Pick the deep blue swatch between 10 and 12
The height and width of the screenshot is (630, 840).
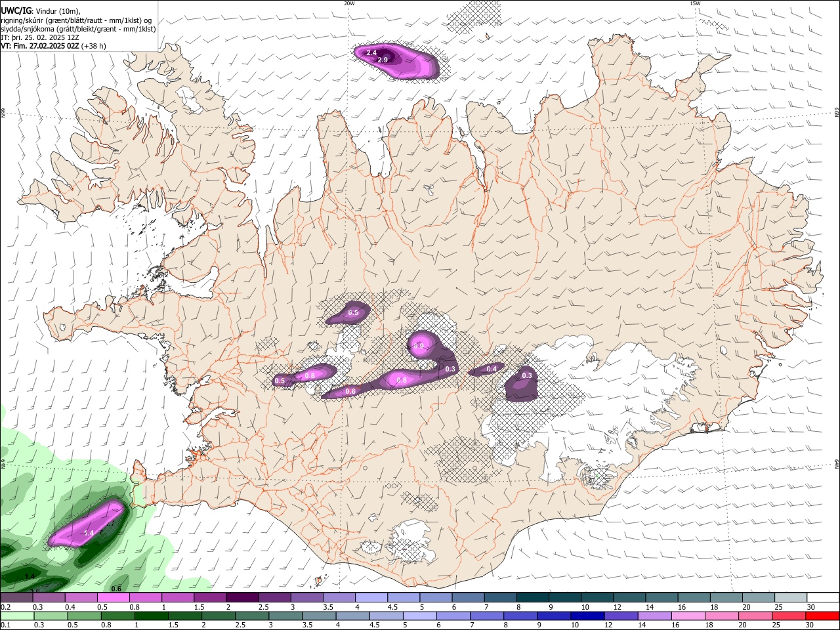click(587, 616)
